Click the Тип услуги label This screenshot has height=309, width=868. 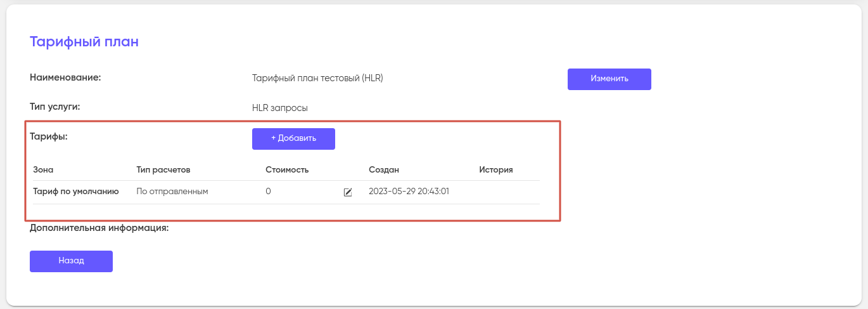point(55,107)
